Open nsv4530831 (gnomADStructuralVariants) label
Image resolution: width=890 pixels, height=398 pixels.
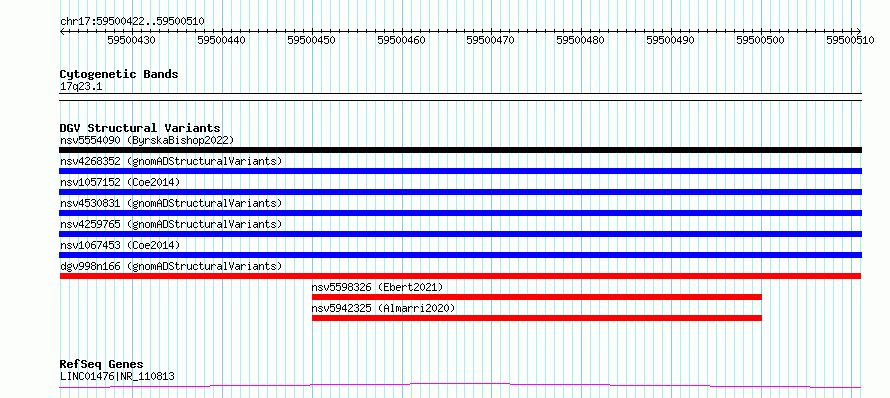171,203
